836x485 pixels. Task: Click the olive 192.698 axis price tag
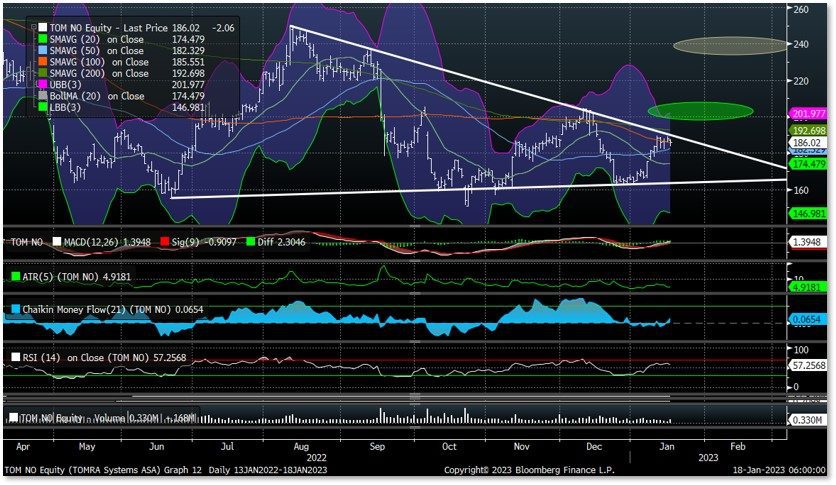coord(809,131)
